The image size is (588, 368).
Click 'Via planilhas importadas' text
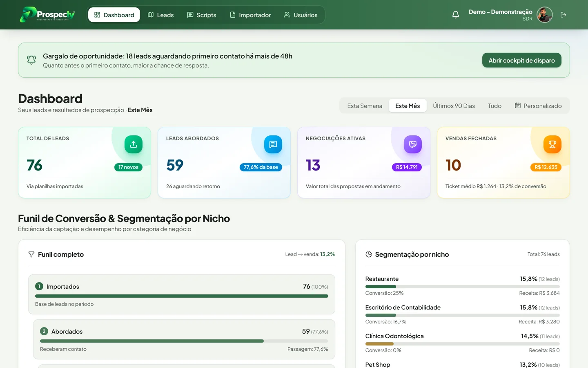click(55, 186)
